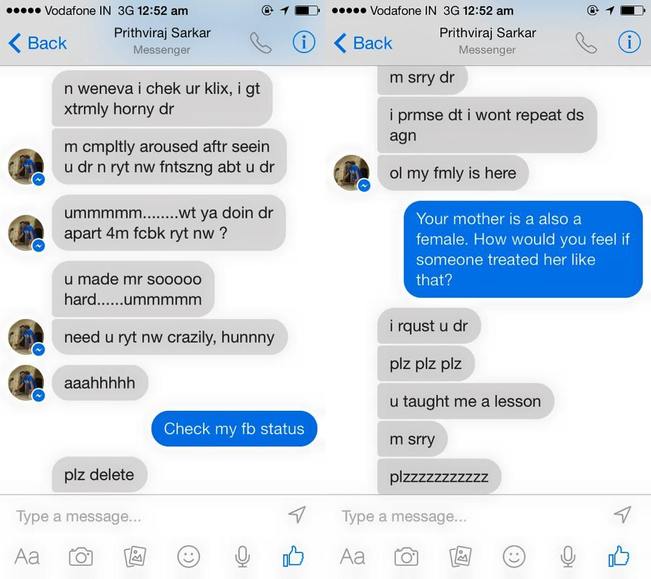This screenshot has width=651, height=579.
Task: Open the info icon in left chat header
Action: tap(303, 42)
